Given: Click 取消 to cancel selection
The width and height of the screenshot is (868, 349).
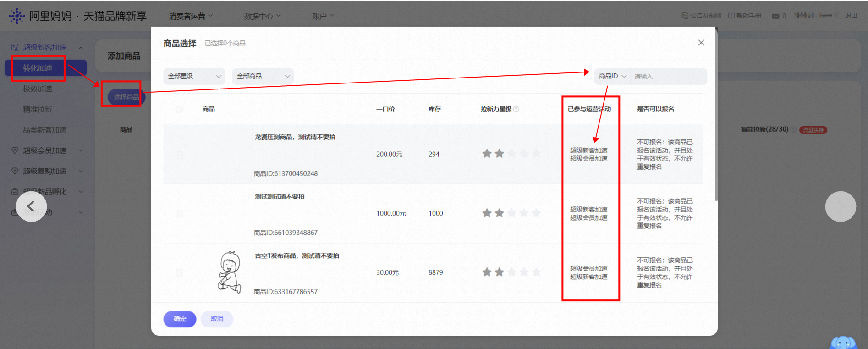Looking at the screenshot, I should [217, 319].
